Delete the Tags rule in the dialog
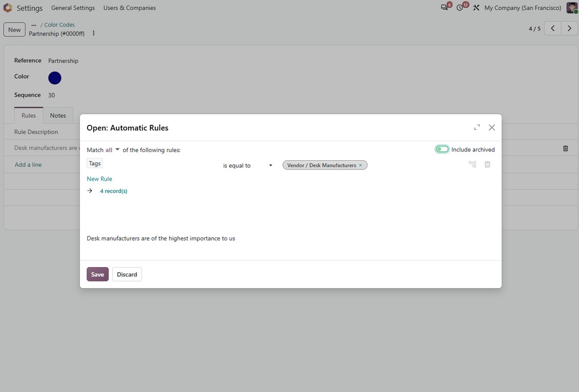 [487, 164]
